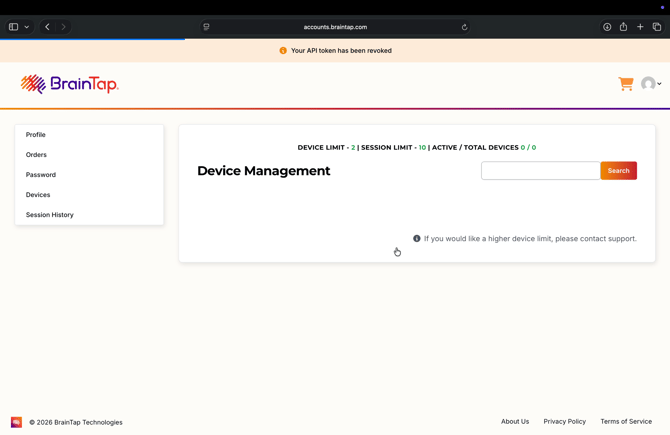
Task: Open the Safari downloads icon
Action: tap(607, 27)
